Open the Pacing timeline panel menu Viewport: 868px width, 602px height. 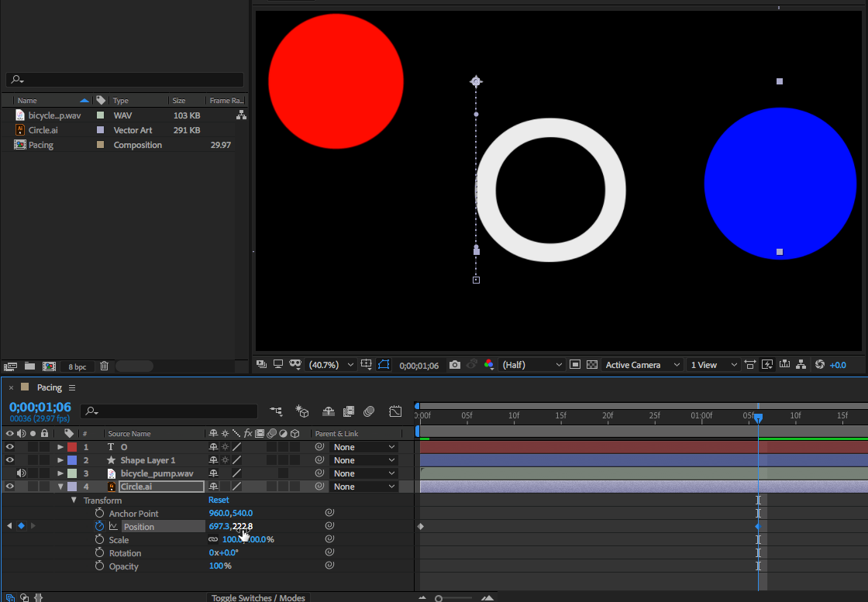(72, 387)
